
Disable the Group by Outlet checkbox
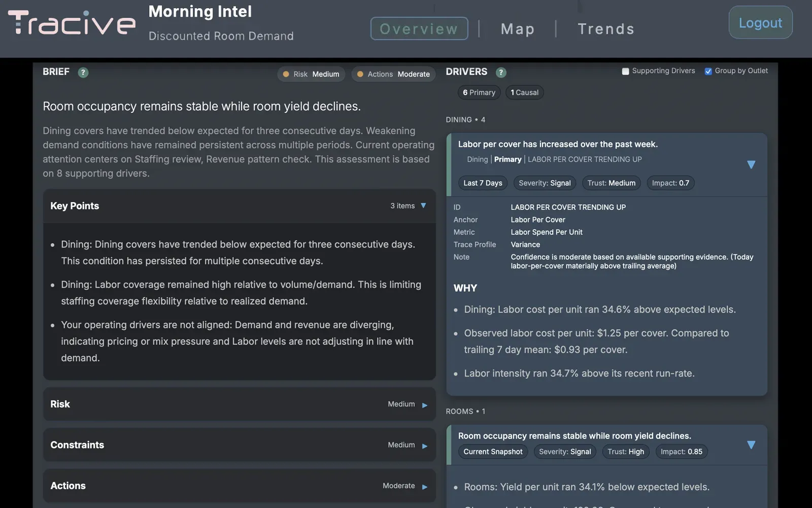pyautogui.click(x=708, y=71)
